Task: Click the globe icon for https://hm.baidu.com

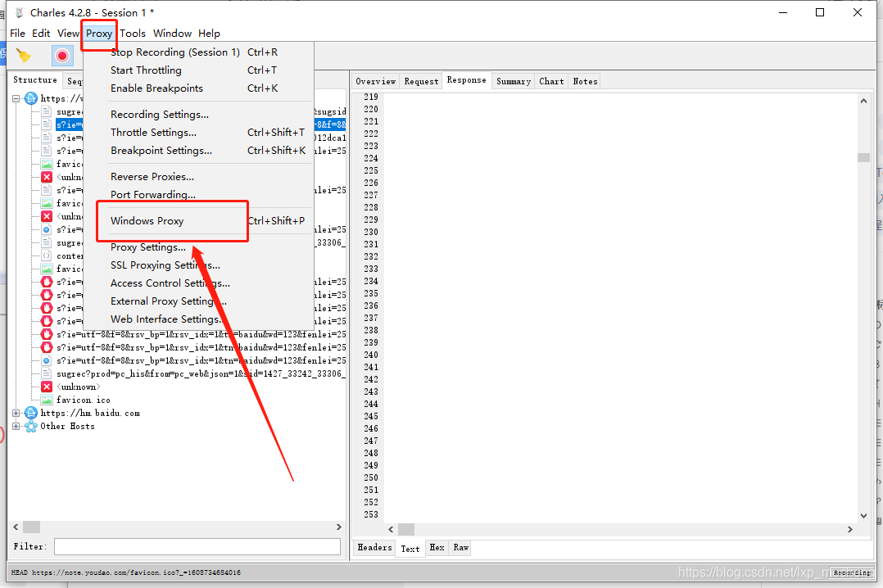Action: pyautogui.click(x=31, y=413)
